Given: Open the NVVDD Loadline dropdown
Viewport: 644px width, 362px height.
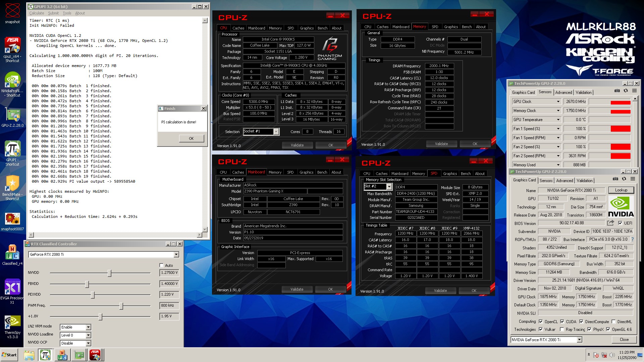Looking at the screenshot, I should pyautogui.click(x=88, y=335).
